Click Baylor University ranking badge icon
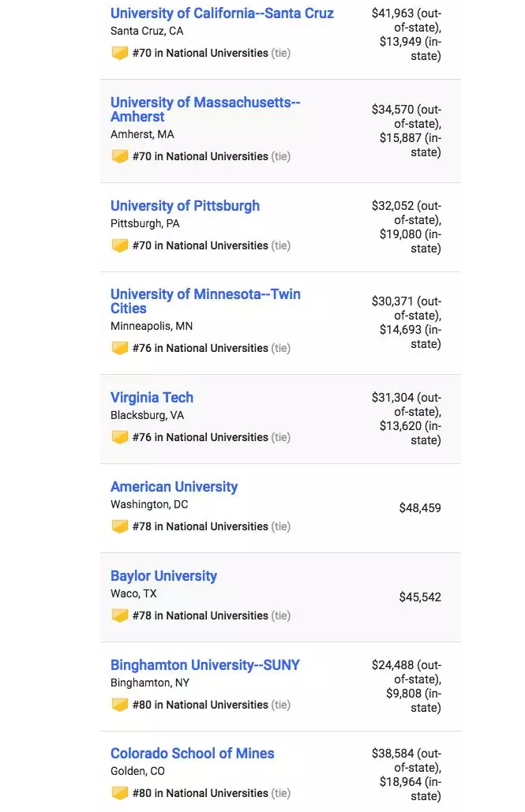Viewport: 525px width, 812px height. (x=119, y=616)
